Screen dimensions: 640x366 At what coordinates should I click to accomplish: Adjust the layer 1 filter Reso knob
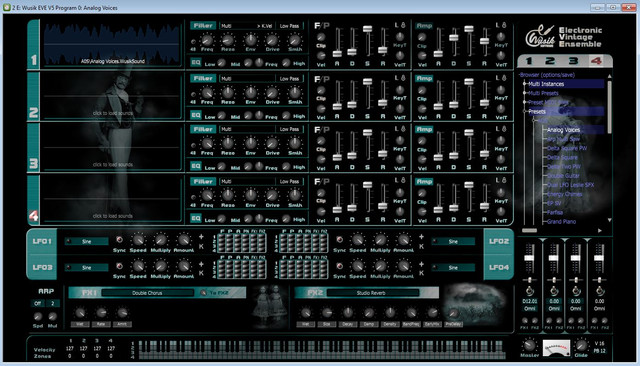(x=228, y=40)
